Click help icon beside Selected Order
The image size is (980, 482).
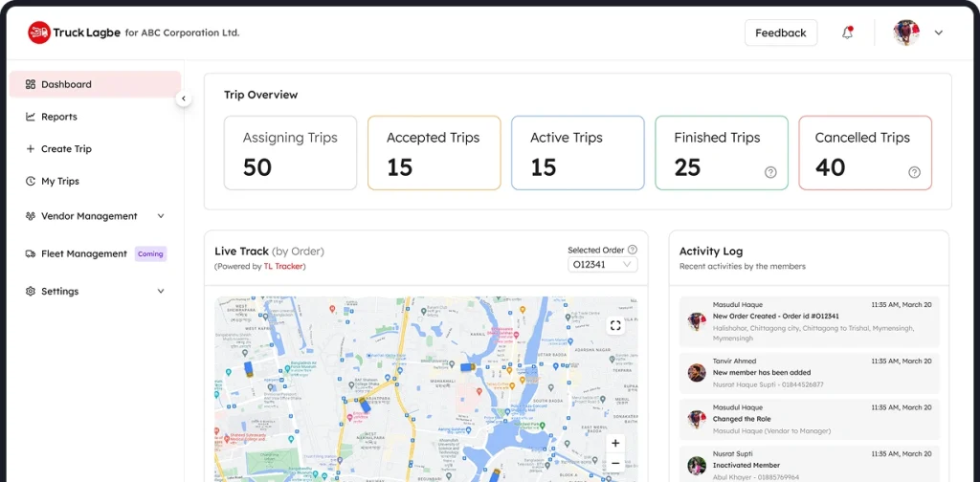pyautogui.click(x=633, y=250)
